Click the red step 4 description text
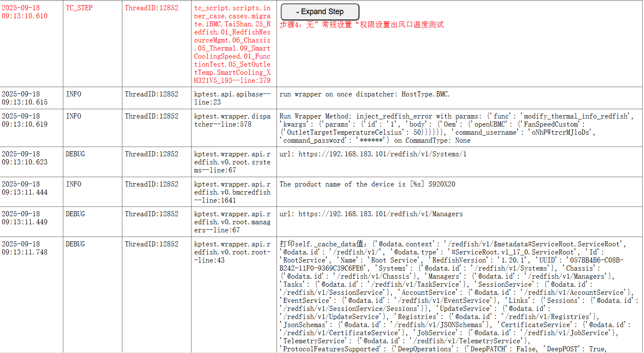The image size is (644, 353). pyautogui.click(x=361, y=25)
